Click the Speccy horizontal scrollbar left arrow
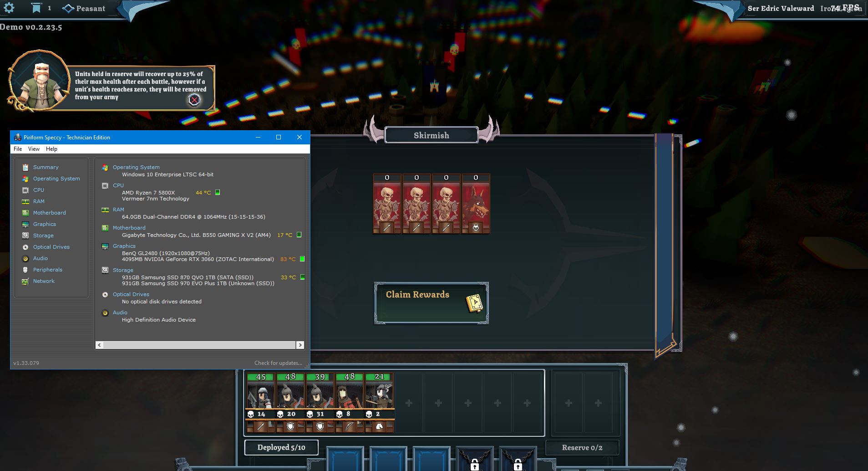This screenshot has width=868, height=471. click(100, 345)
